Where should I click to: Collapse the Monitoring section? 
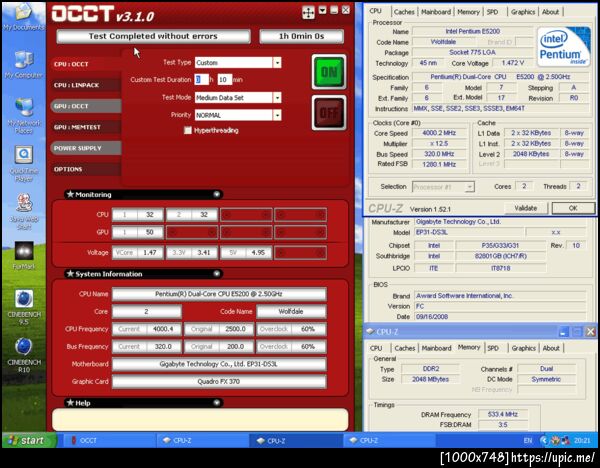tap(217, 194)
